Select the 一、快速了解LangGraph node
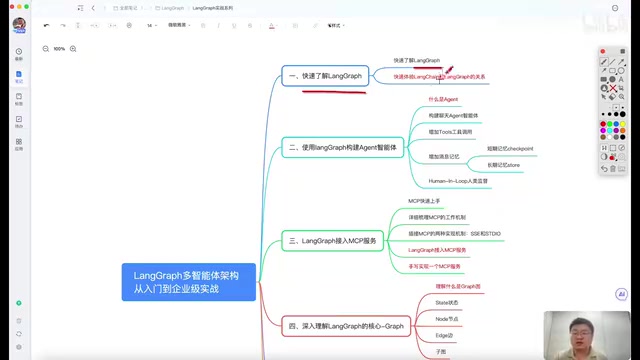The height and width of the screenshot is (360, 640). point(325,76)
